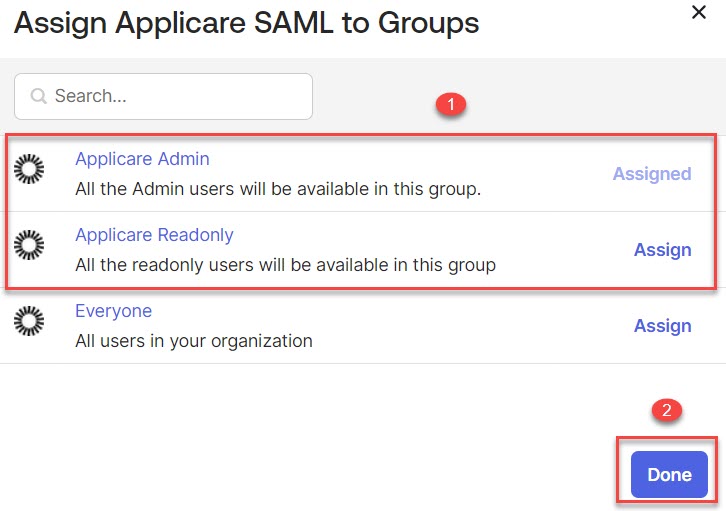
Task: Open the Applicare Readonly group link
Action: (154, 235)
